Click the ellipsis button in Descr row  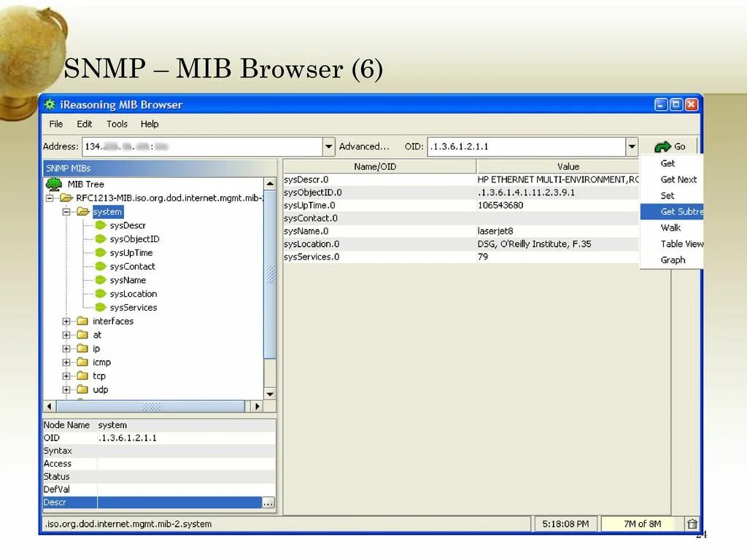[268, 503]
